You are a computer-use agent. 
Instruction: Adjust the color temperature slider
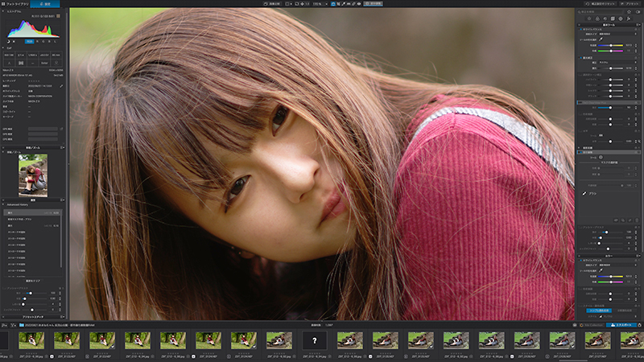point(611,45)
